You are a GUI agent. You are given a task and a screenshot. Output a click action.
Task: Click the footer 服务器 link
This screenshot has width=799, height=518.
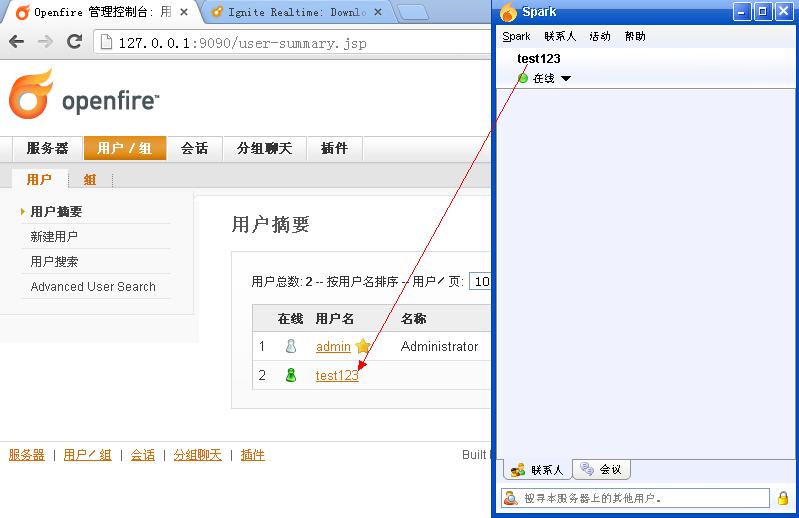(x=26, y=455)
